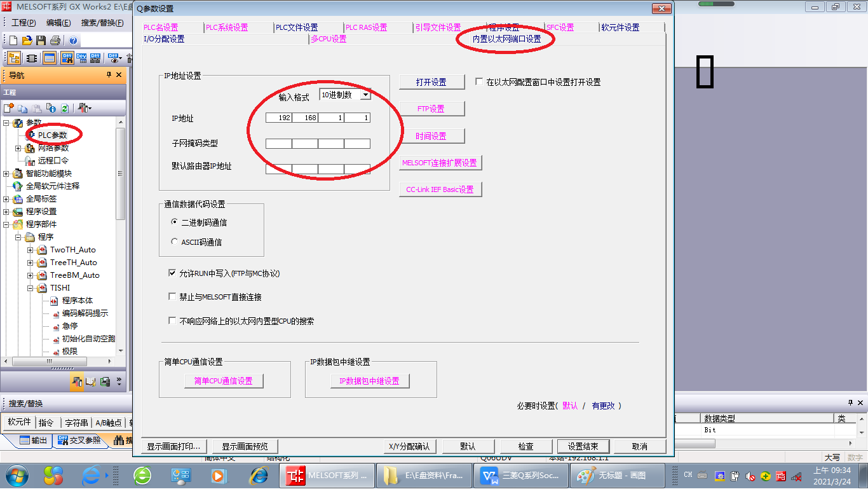The image size is (868, 494).
Task: Click the 设置结束 button
Action: [583, 446]
